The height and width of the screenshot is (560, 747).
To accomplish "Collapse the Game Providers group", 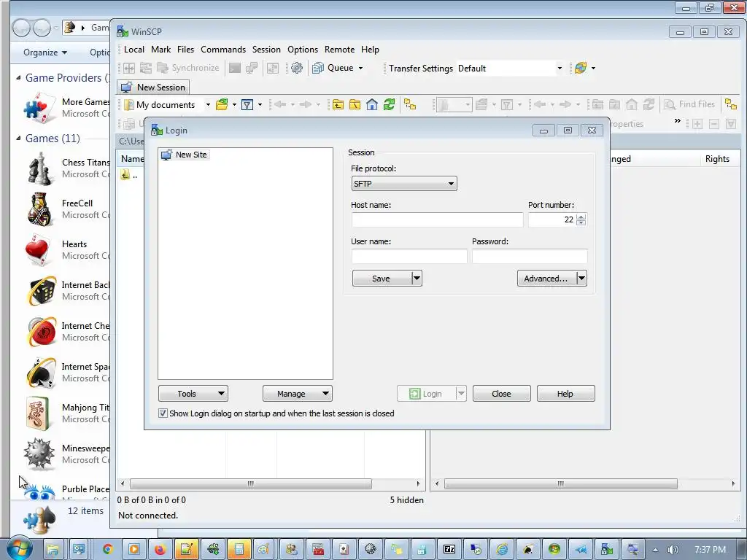I will (18, 77).
